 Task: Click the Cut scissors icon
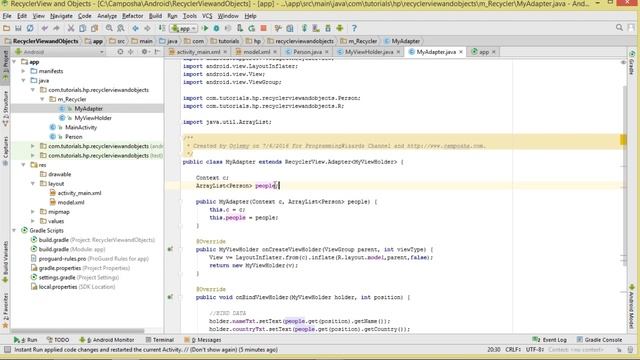[71, 28]
